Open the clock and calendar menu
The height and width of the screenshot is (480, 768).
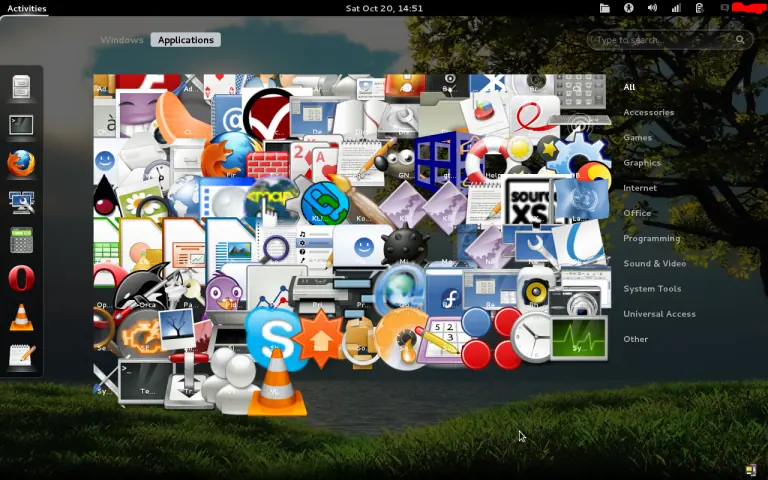[x=384, y=8]
